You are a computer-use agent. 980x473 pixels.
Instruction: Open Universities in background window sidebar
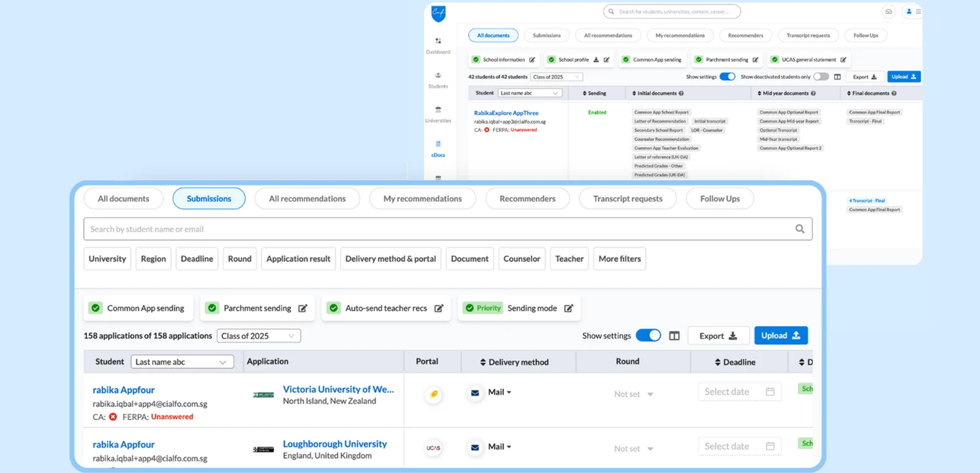[438, 115]
